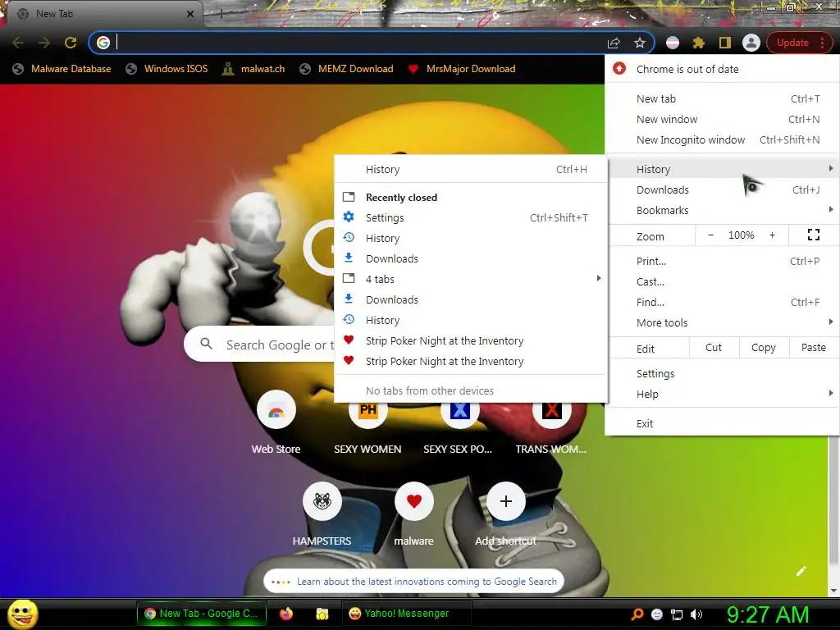Expand the Help submenu
The width and height of the screenshot is (840, 630).
coord(722,395)
